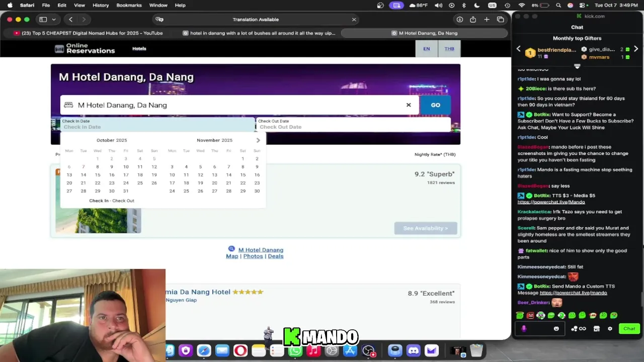
Task: Collapse the gifters panel chevron in Kick
Action: click(x=577, y=66)
